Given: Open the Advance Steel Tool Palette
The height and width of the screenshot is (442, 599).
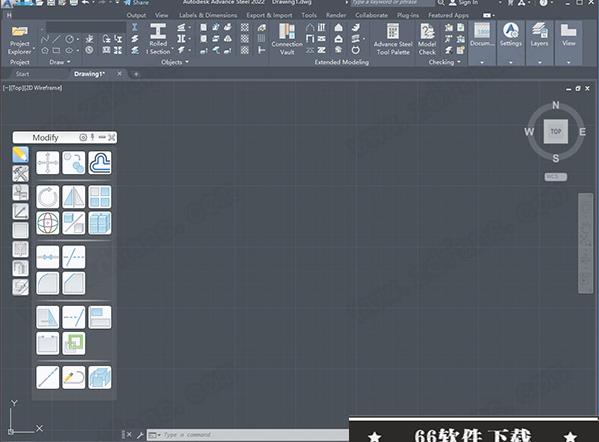Looking at the screenshot, I should [393, 39].
